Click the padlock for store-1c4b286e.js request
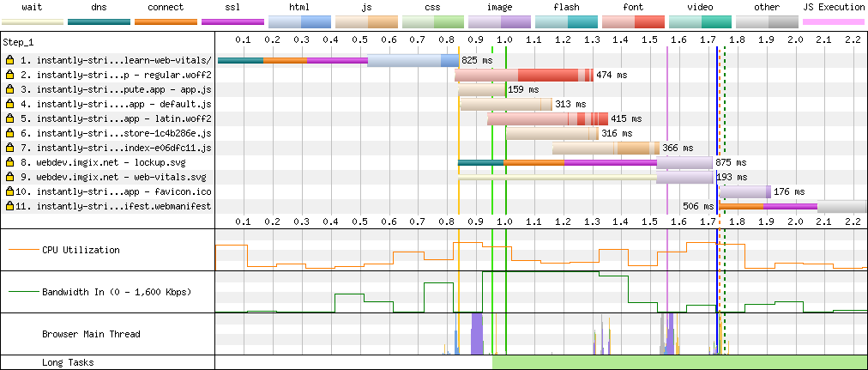Screen dimensions: 868x370 click(9, 133)
